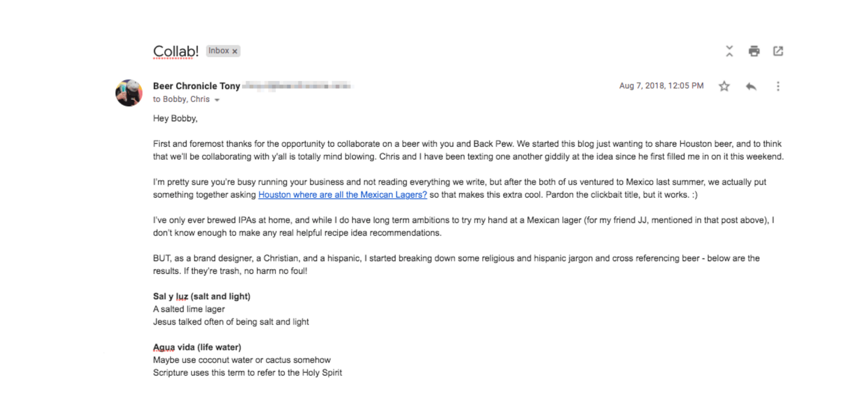Click the Collab! subject heading
The width and height of the screenshot is (868, 406).
click(x=176, y=51)
